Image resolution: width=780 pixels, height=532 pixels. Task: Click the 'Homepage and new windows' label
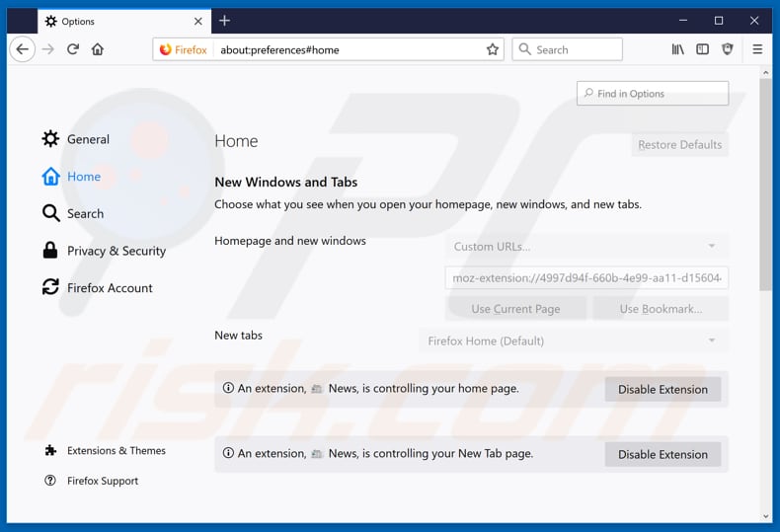[290, 241]
